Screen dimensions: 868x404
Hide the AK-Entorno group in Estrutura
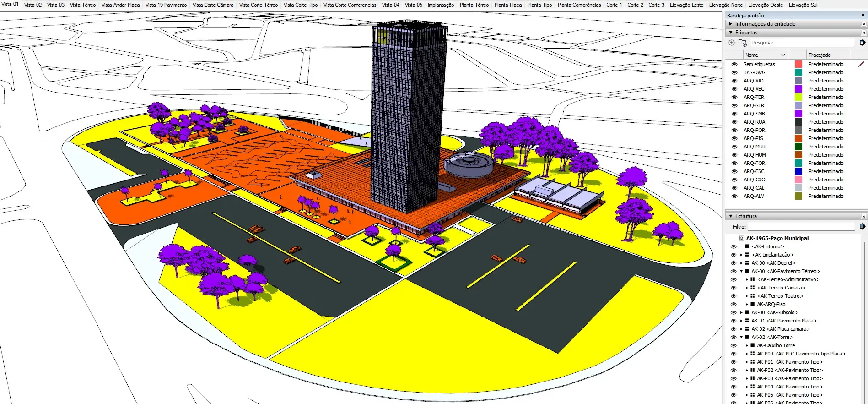coord(733,246)
